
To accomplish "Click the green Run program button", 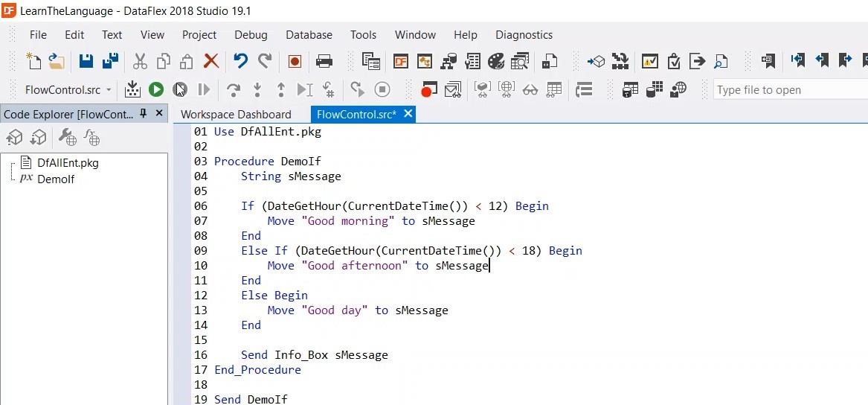I will pyautogui.click(x=155, y=90).
